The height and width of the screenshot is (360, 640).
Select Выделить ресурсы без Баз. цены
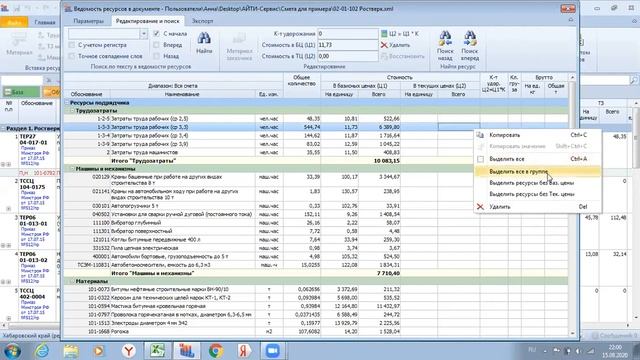537,183
